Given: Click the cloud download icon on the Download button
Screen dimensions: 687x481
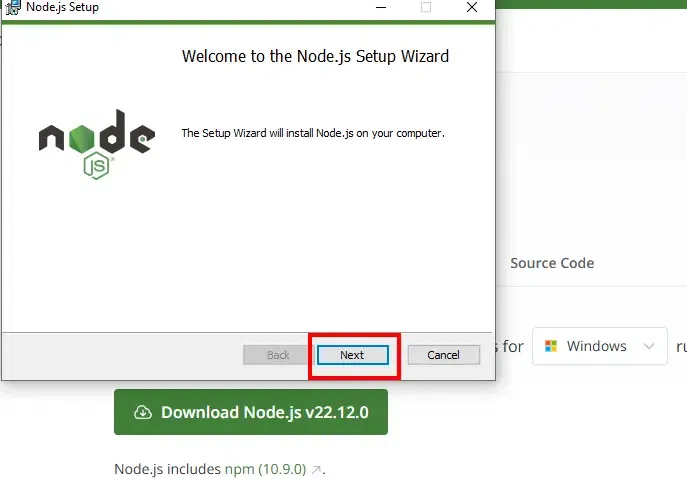Looking at the screenshot, I should (x=143, y=412).
